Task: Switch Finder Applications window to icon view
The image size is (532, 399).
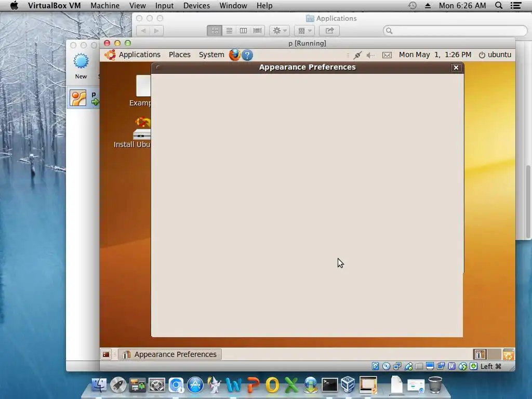Action: [x=215, y=31]
